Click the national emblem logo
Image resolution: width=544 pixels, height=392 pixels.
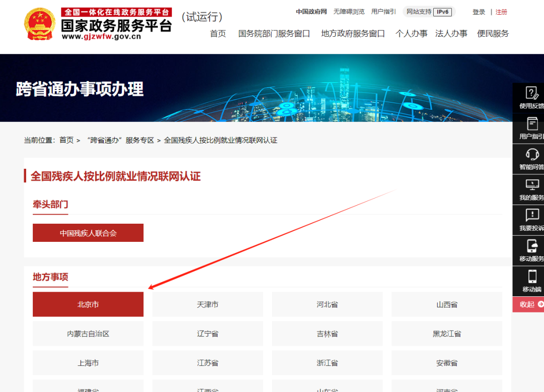(x=40, y=24)
